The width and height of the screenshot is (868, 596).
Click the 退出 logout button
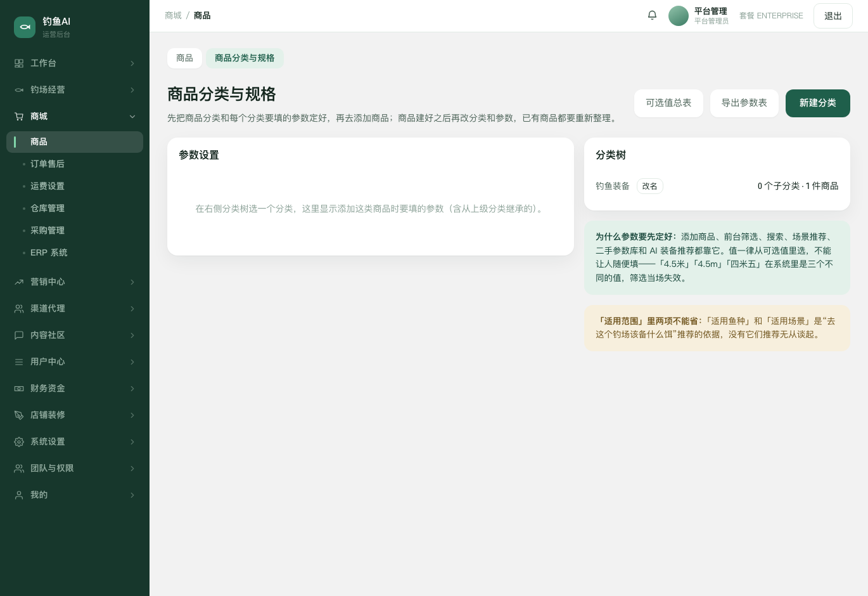(x=833, y=16)
